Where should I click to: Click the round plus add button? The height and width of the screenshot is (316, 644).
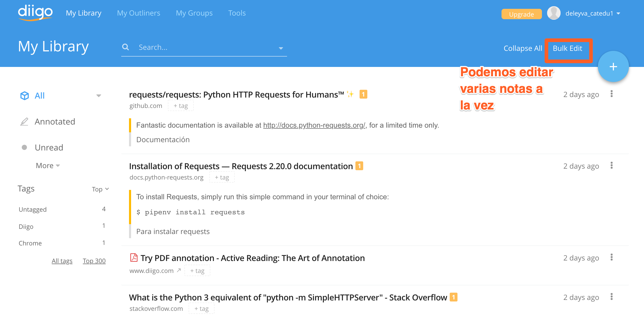pos(613,67)
